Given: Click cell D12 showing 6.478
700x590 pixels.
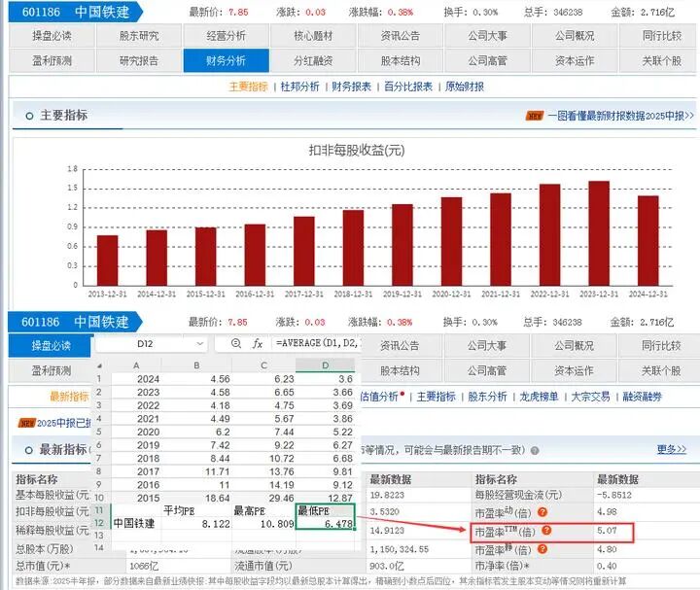Looking at the screenshot, I should pyautogui.click(x=326, y=524).
